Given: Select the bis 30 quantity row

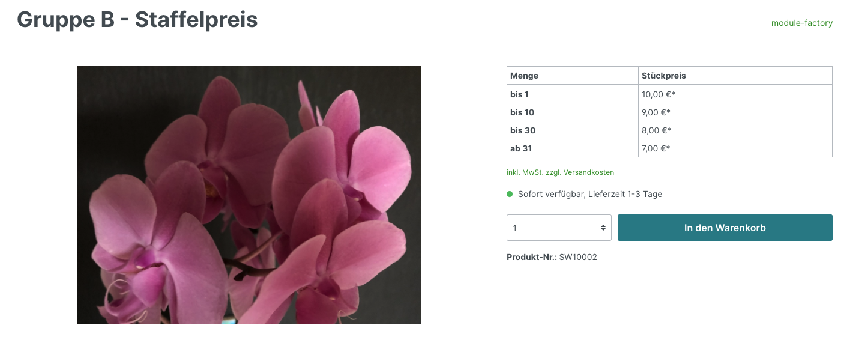Looking at the screenshot, I should pos(669,130).
